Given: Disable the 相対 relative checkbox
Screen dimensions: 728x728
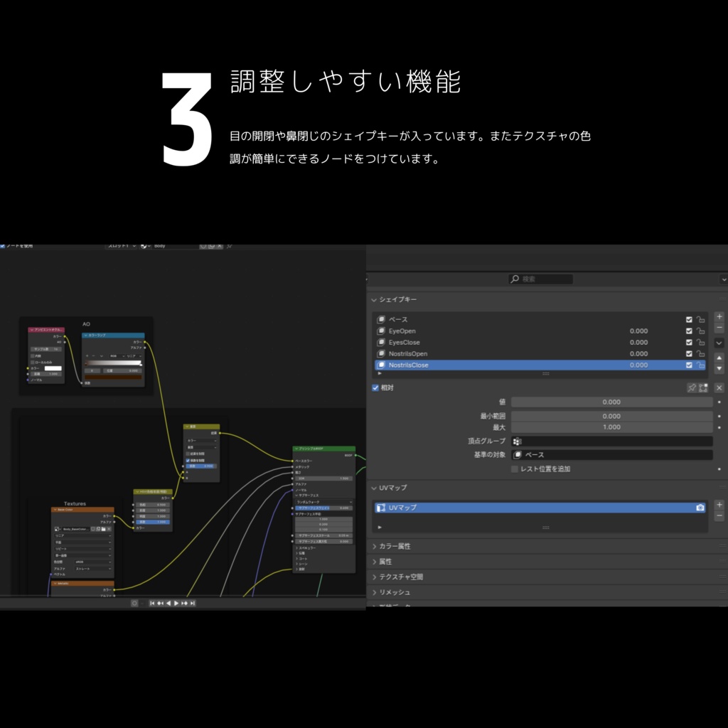Looking at the screenshot, I should click(375, 387).
